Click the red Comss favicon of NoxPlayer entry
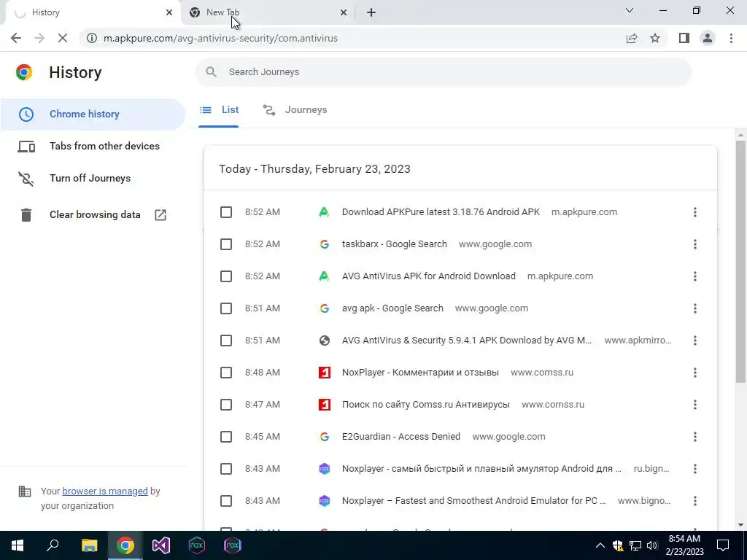 (325, 373)
